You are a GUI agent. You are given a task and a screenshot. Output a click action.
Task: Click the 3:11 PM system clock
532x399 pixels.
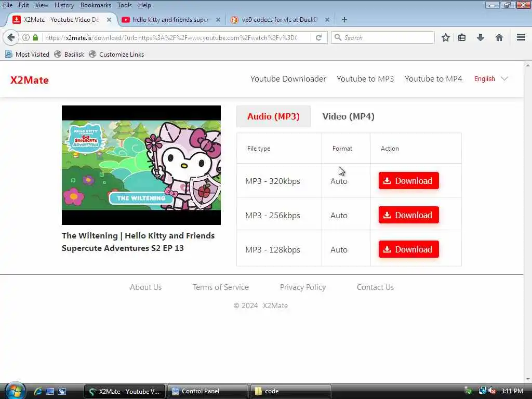[512, 391]
